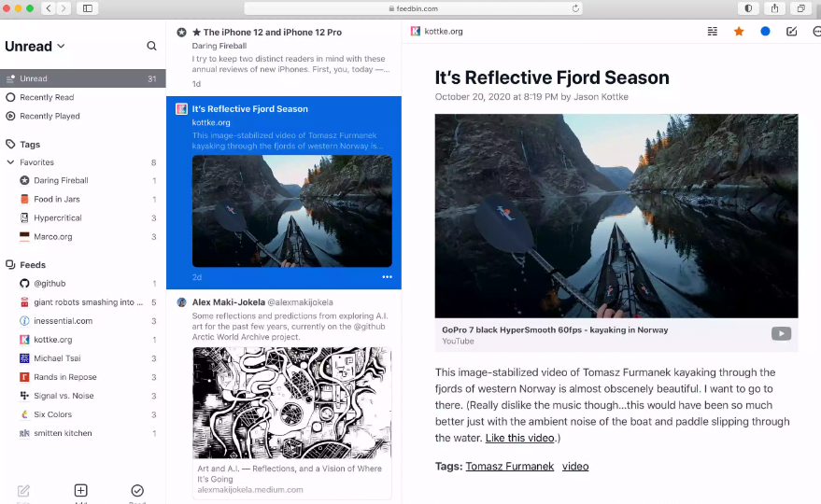Image resolution: width=821 pixels, height=504 pixels.
Task: Open the Unread view dropdown header
Action: [x=35, y=46]
